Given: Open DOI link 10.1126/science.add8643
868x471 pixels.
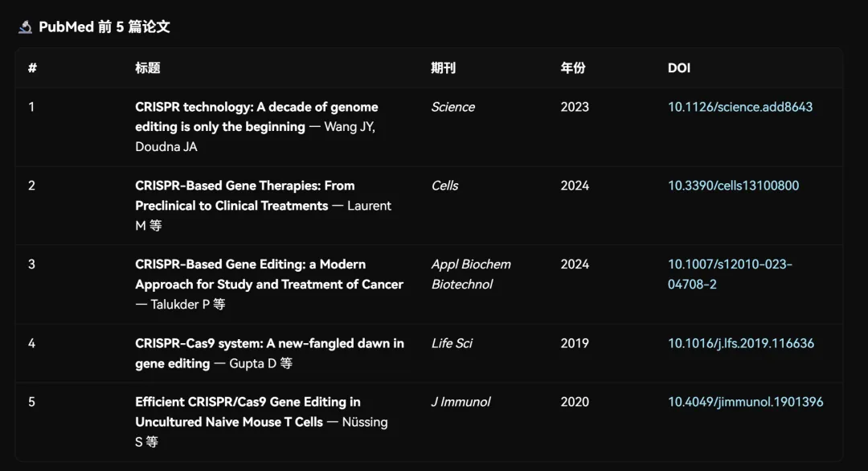Looking at the screenshot, I should click(x=739, y=107).
